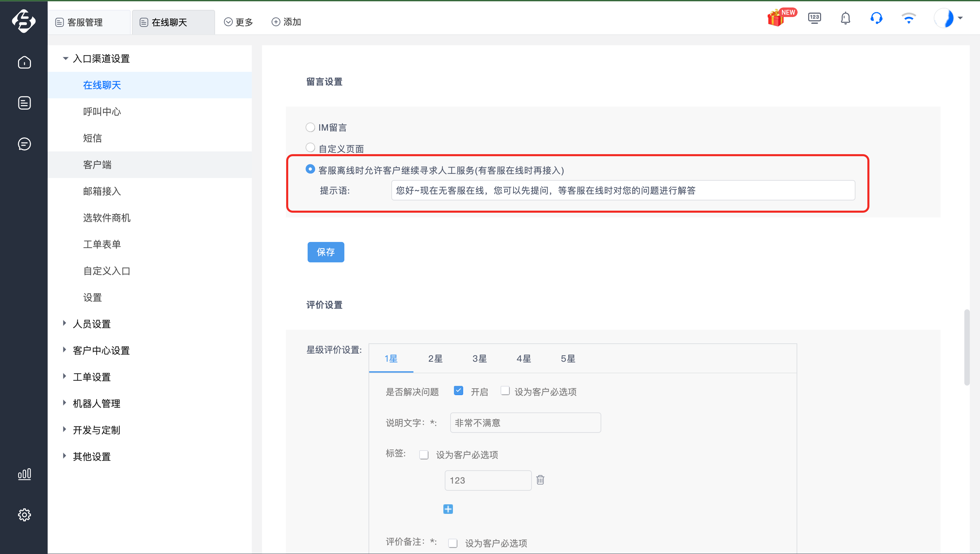Click the 说明文字 input with 非常不满意
The width and height of the screenshot is (980, 554).
click(x=525, y=423)
